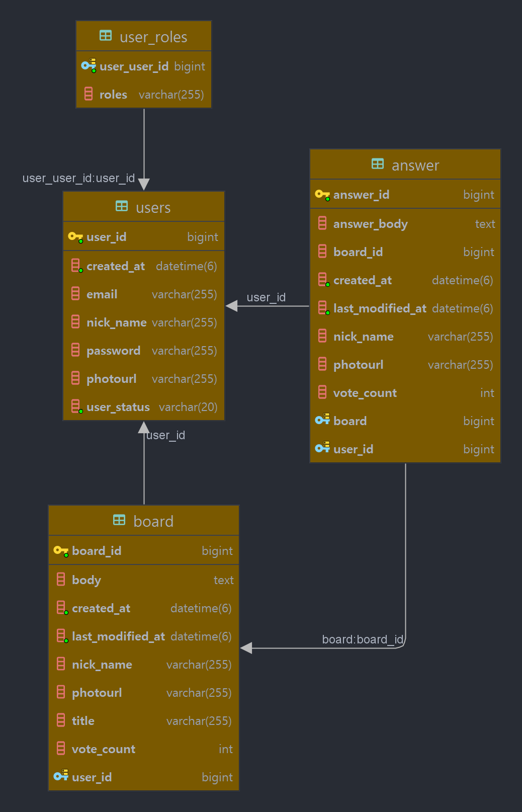The image size is (522, 812).
Task: Click the column icon beside body
Action: coord(61,579)
